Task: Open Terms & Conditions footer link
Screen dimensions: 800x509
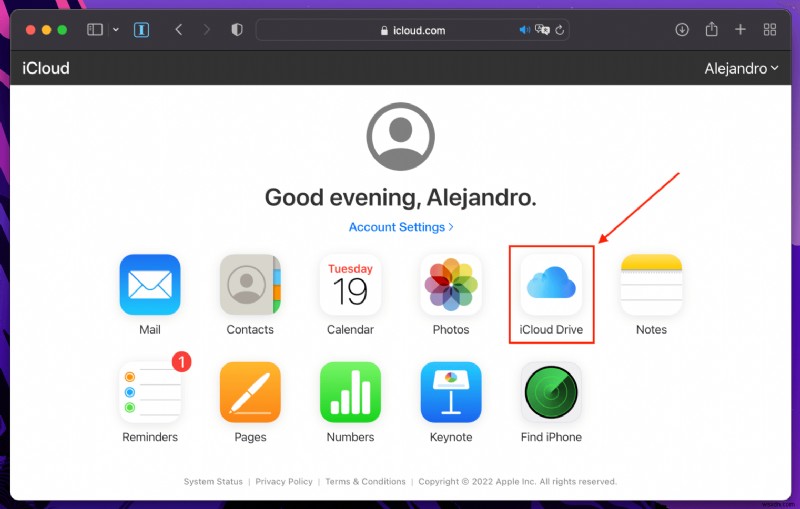Action: tap(365, 481)
